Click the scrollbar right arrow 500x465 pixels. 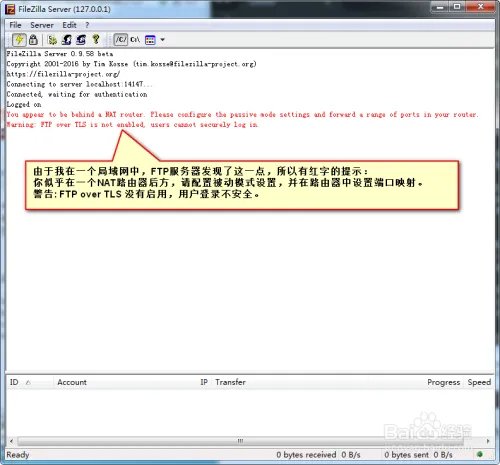click(488, 441)
